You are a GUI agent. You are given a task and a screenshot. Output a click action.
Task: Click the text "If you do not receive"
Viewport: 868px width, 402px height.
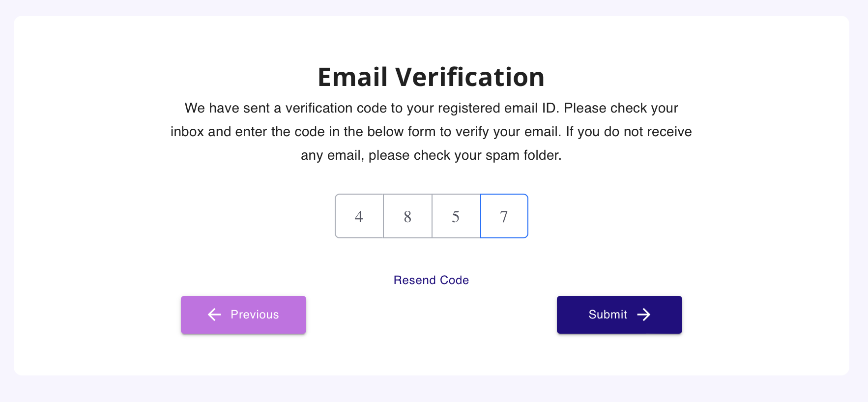point(629,132)
